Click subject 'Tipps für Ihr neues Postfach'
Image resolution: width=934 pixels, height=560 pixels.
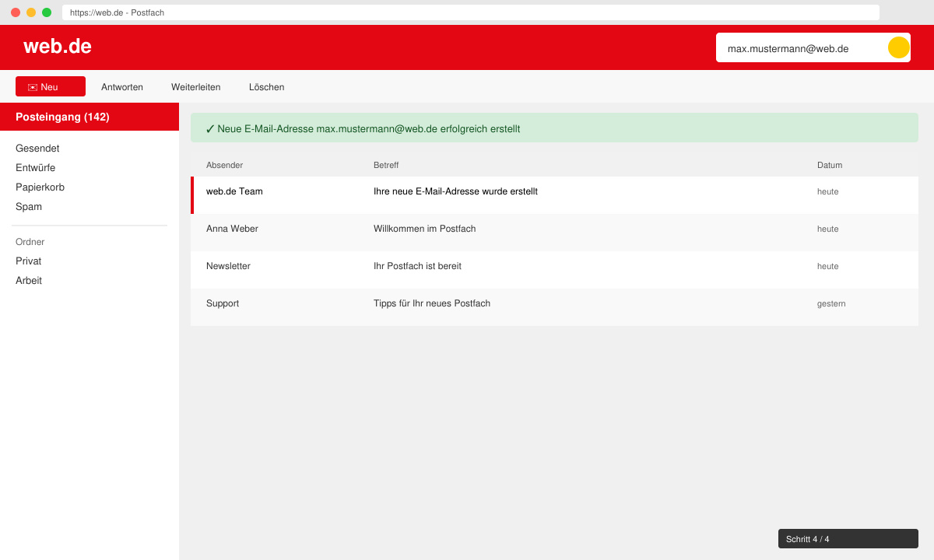(432, 303)
